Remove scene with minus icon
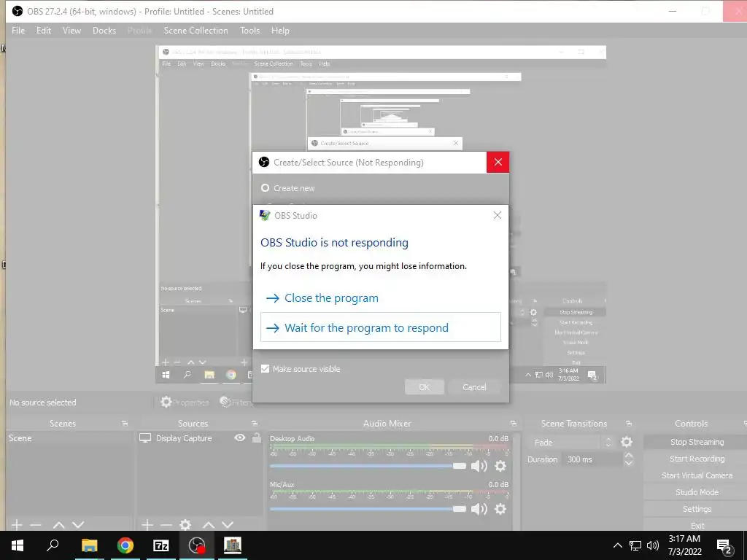This screenshot has height=560, width=747. [35, 525]
